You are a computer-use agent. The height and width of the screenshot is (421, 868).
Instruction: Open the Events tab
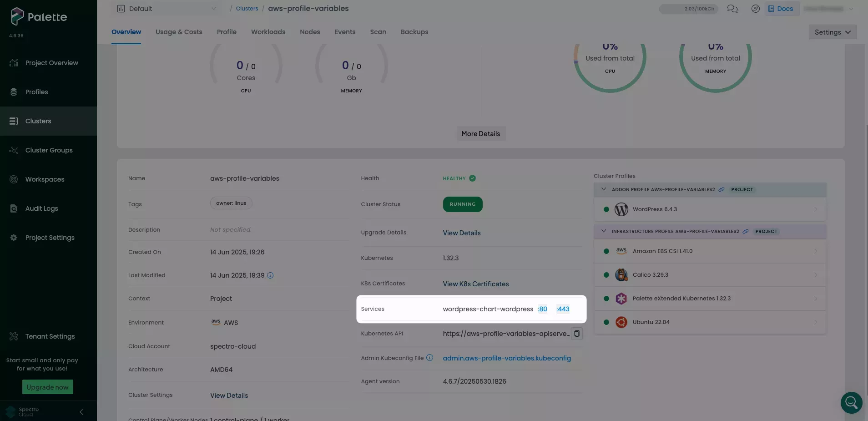coord(344,32)
